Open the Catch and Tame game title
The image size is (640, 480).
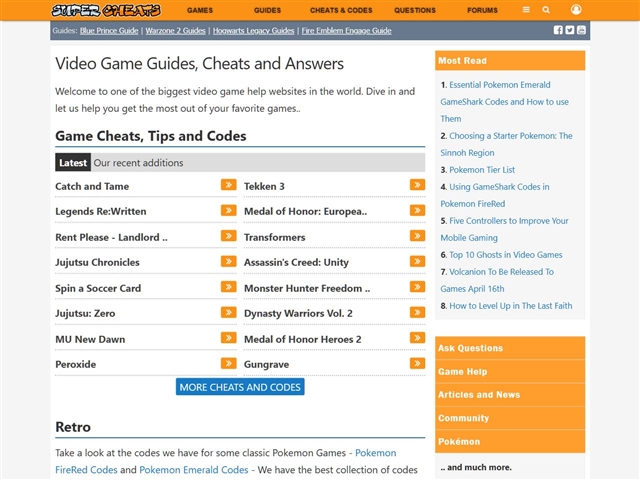pyautogui.click(x=92, y=187)
